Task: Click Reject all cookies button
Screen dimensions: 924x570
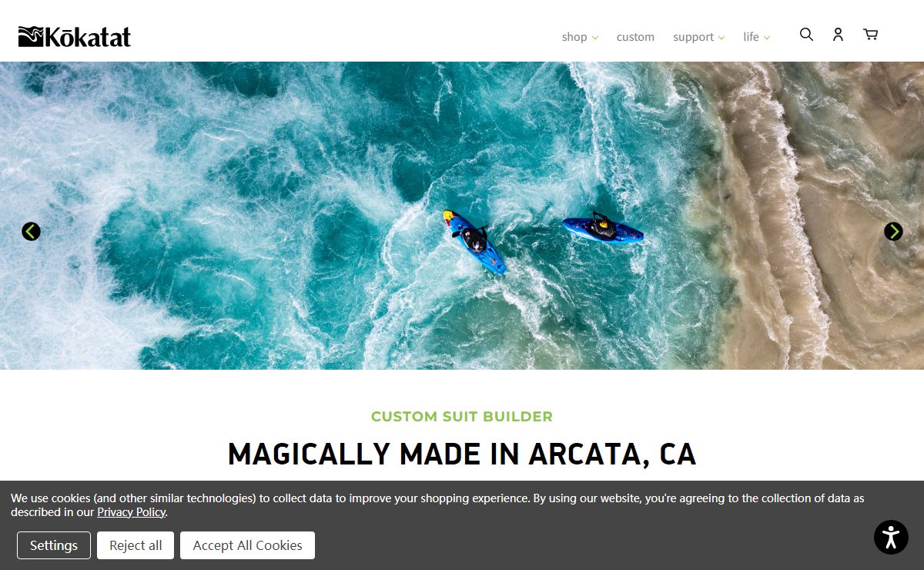Action: [136, 545]
